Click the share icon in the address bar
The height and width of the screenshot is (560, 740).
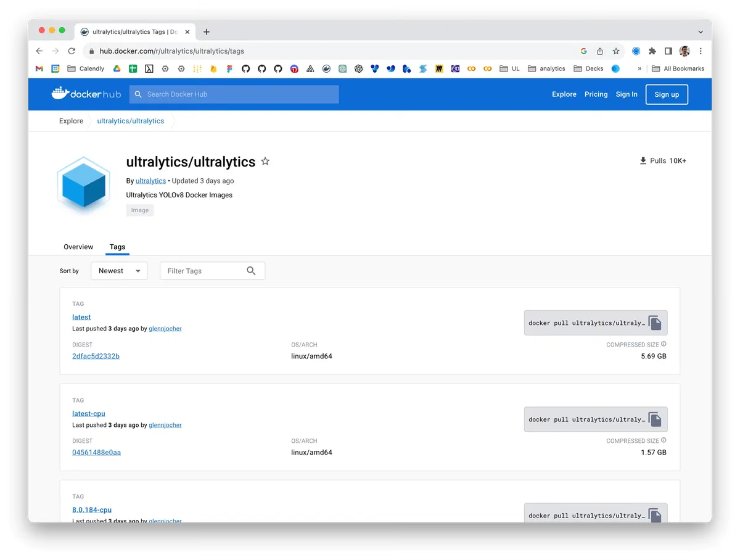(600, 51)
